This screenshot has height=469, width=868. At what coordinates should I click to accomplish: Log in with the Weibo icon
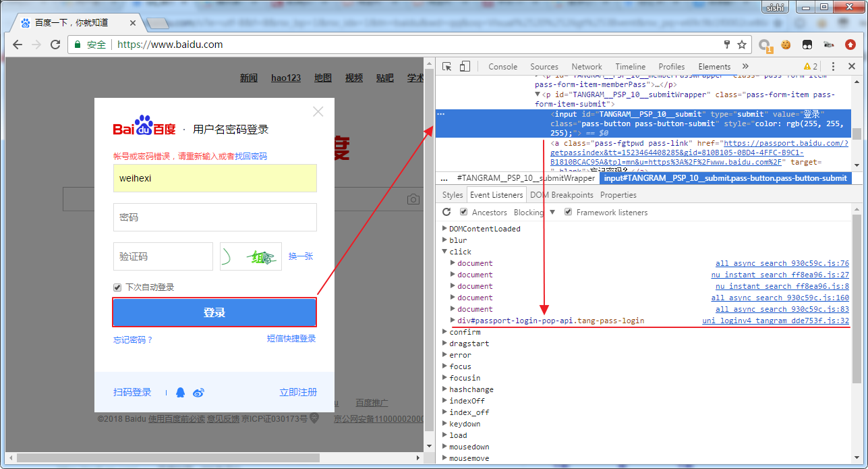pos(198,392)
